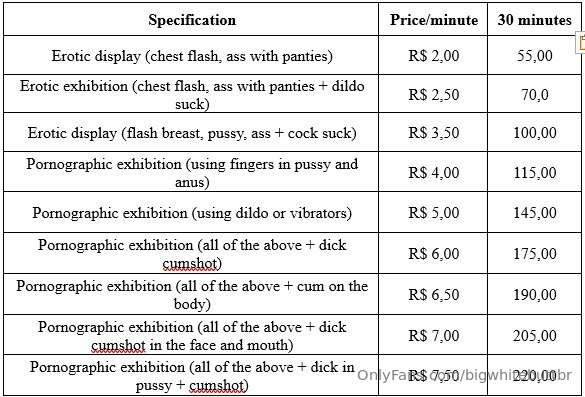Click the R$ 5,00 price cell
This screenshot has height=397, width=585.
[433, 213]
